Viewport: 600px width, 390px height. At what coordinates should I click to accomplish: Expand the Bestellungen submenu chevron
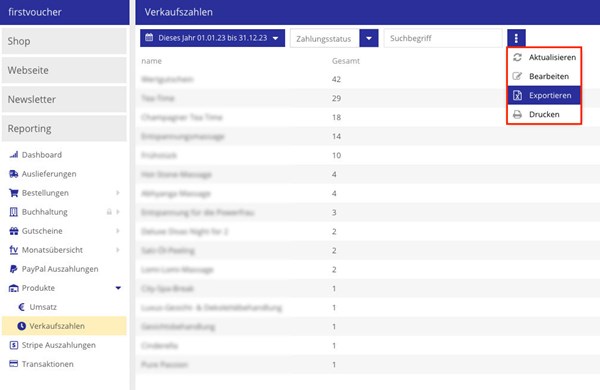click(118, 193)
